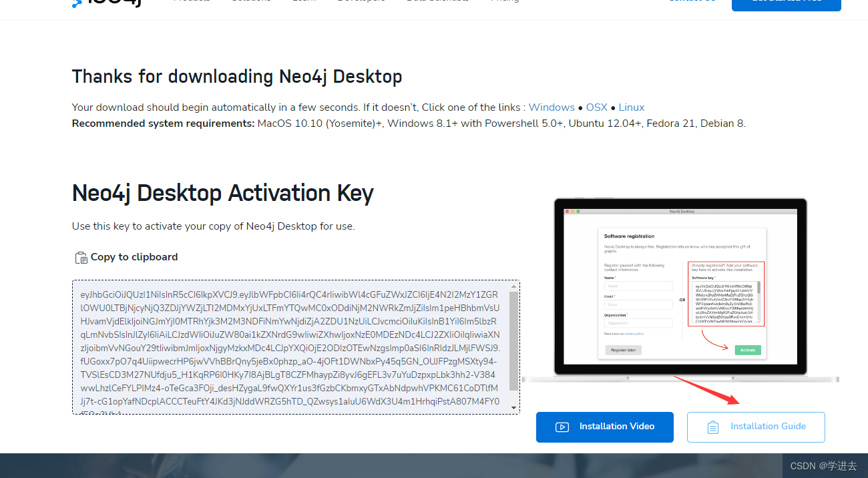Open the Installation Guide button
Screen dimensions: 868x478
click(756, 427)
